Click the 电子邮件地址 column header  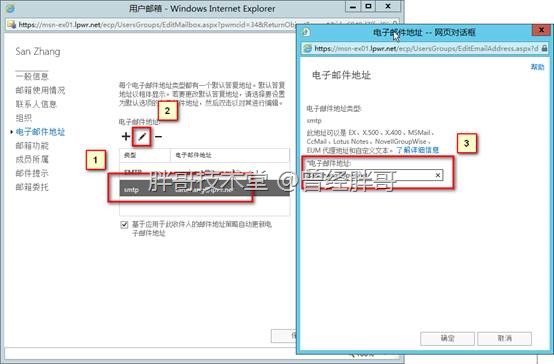pyautogui.click(x=230, y=155)
